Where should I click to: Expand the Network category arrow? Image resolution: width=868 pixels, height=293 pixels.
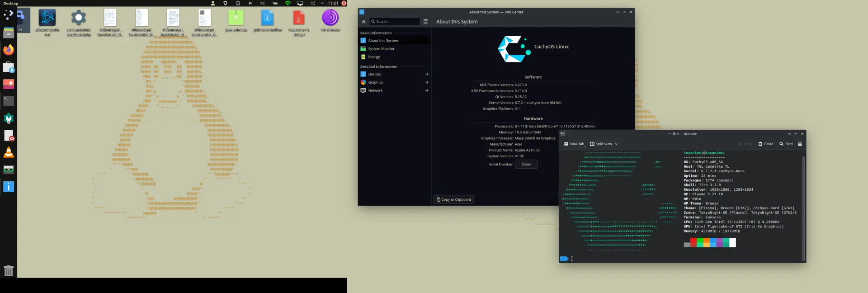[x=426, y=90]
